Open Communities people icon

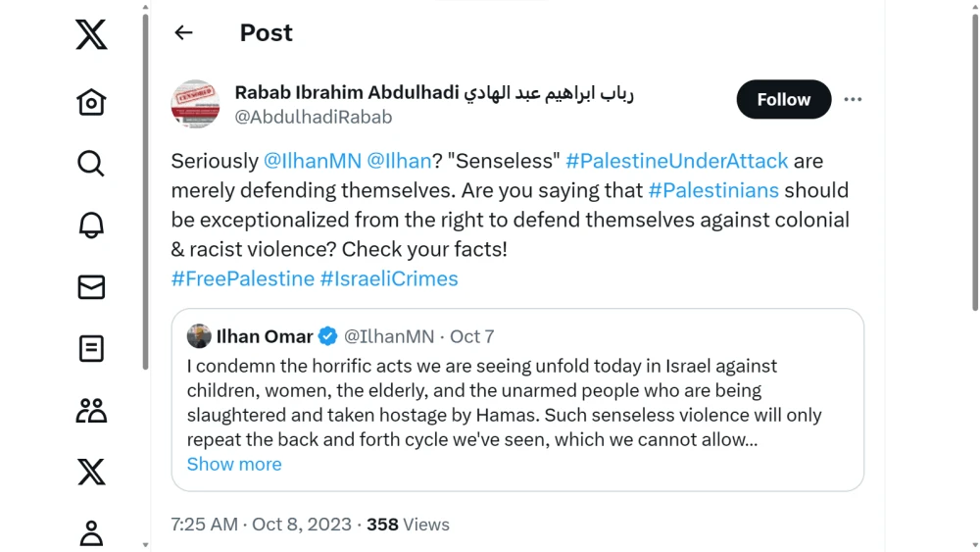91,411
